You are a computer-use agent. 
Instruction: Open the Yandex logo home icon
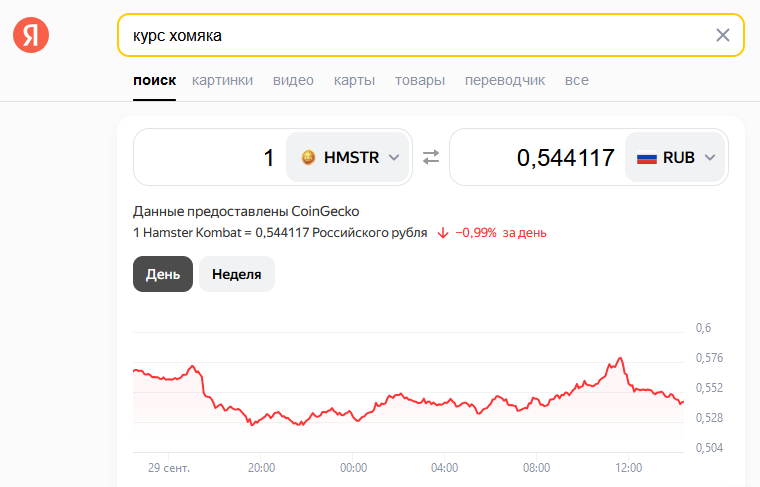click(x=31, y=35)
